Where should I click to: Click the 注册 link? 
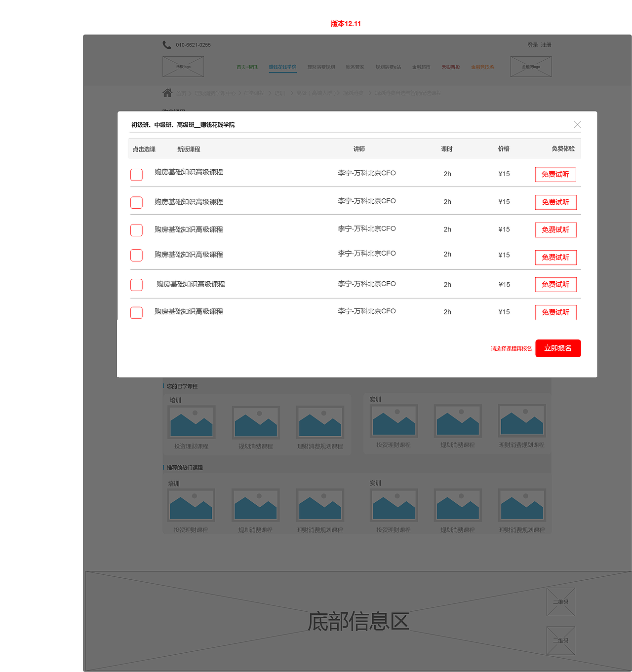point(546,44)
